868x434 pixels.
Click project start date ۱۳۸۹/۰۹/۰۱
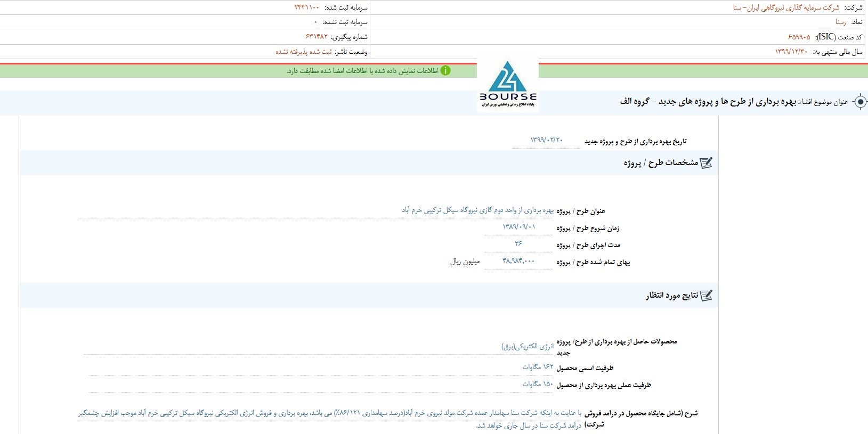tap(518, 227)
